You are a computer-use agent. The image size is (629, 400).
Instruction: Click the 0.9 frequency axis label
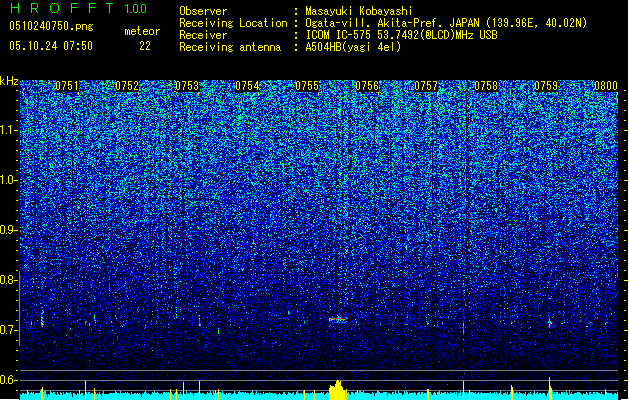coord(8,230)
